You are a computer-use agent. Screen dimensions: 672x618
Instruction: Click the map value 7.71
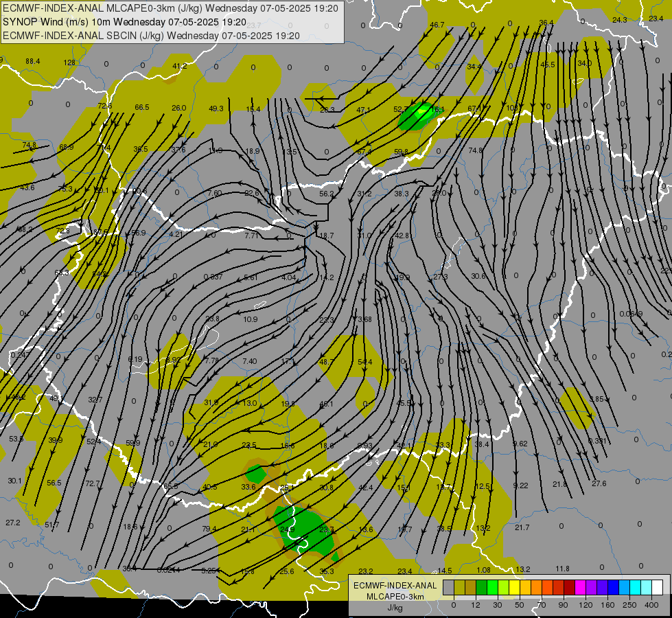pos(252,236)
